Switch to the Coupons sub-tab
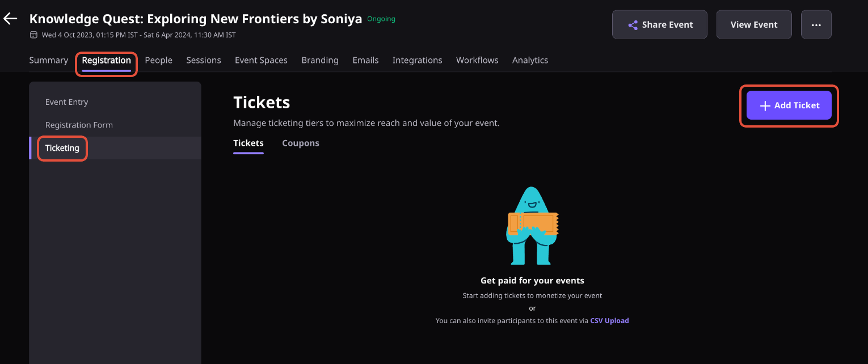Viewport: 868px width, 364px height. pos(301,143)
